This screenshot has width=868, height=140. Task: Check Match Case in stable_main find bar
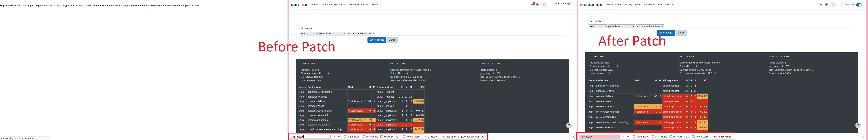[364, 137]
